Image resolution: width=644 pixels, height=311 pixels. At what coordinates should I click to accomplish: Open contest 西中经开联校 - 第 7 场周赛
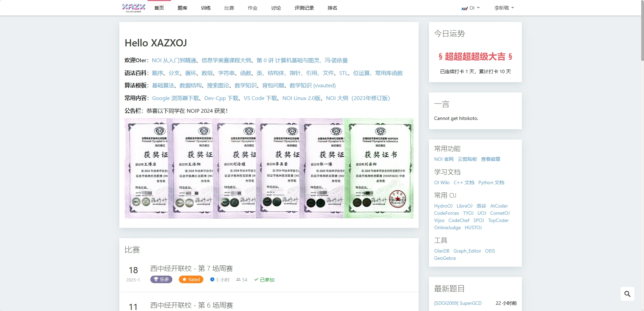[x=191, y=268]
